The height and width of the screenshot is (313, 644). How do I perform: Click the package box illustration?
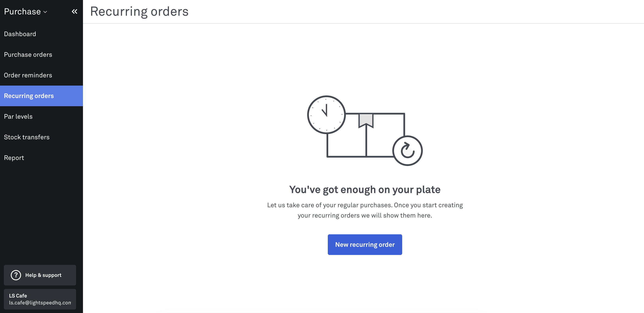click(x=366, y=135)
